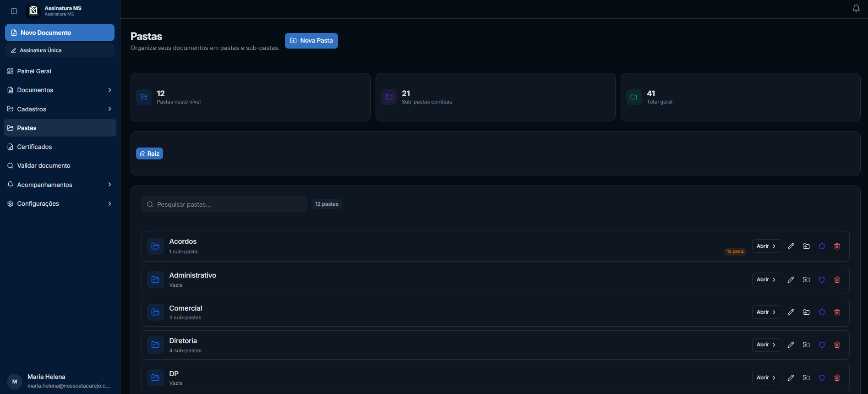Image resolution: width=868 pixels, height=394 pixels.
Task: Open Cadastros in the sidebar
Action: [x=60, y=109]
